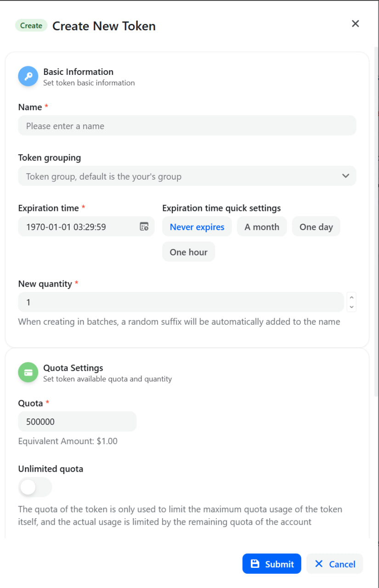Click the X icon on the Cancel button
This screenshot has height=588, width=379.
319,564
